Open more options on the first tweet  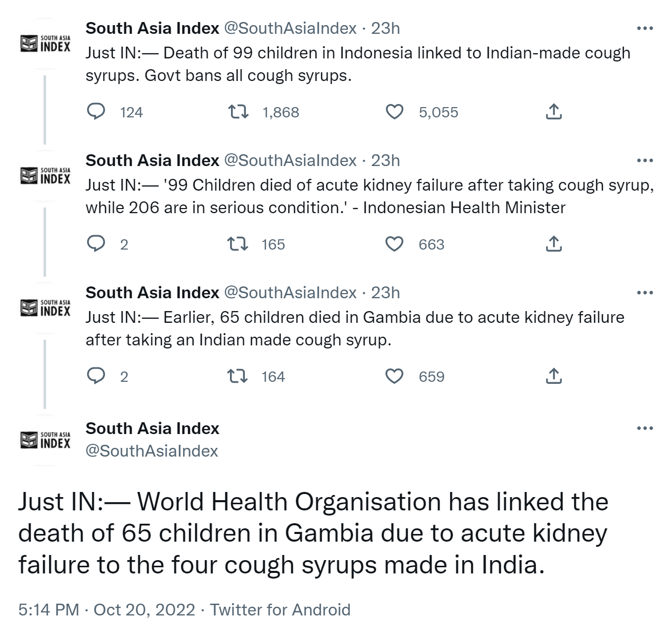[x=645, y=28]
